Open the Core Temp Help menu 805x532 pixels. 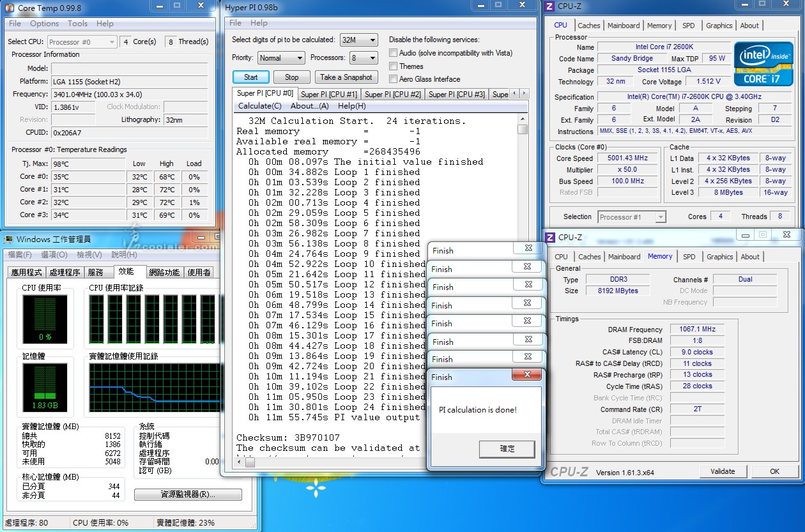tap(105, 24)
